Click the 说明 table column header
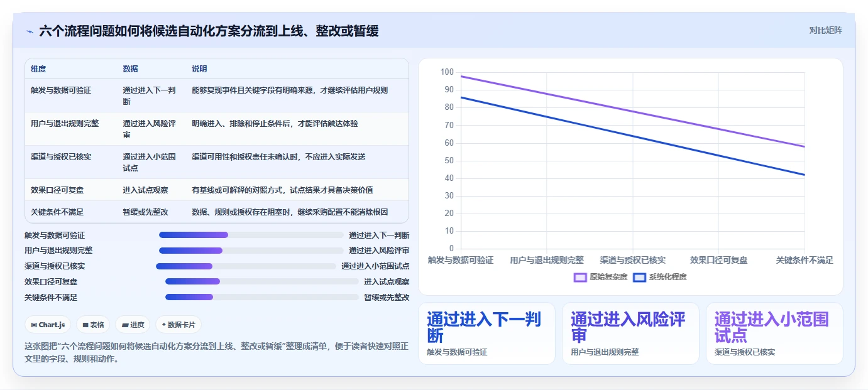The width and height of the screenshot is (868, 390). pyautogui.click(x=200, y=69)
